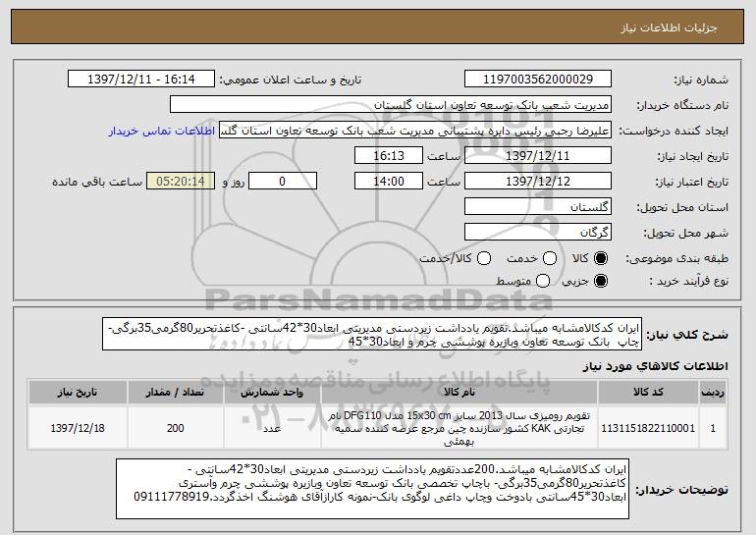Click the تاریخ ایجاد نیاز label
Viewport: 756px width, 535px height.
click(693, 156)
